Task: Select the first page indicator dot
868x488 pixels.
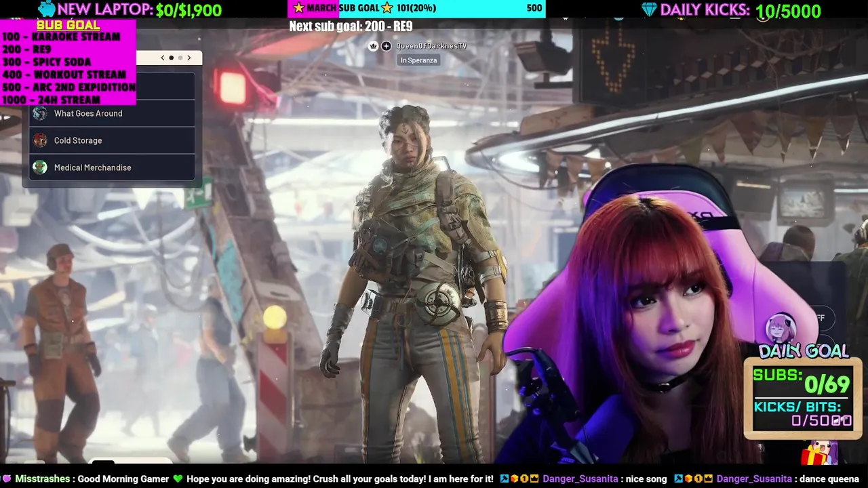Action: pyautogui.click(x=171, y=58)
